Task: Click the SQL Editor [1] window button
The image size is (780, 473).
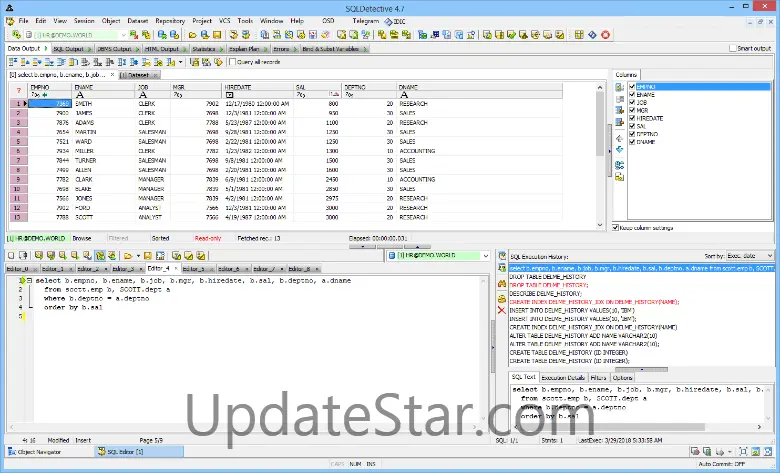Action: pyautogui.click(x=139, y=452)
